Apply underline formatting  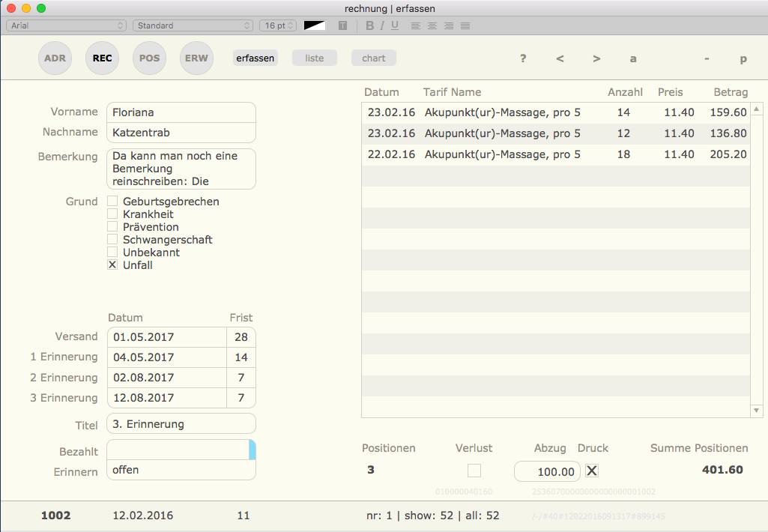coord(395,25)
